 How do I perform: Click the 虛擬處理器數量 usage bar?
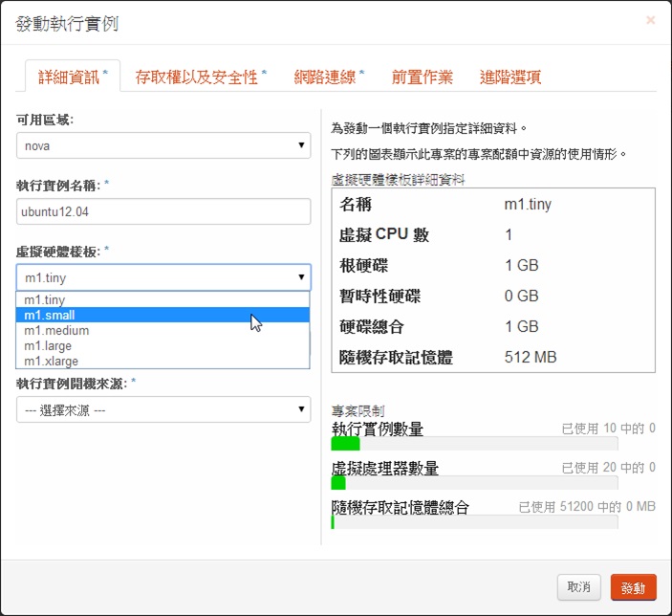coord(474,483)
